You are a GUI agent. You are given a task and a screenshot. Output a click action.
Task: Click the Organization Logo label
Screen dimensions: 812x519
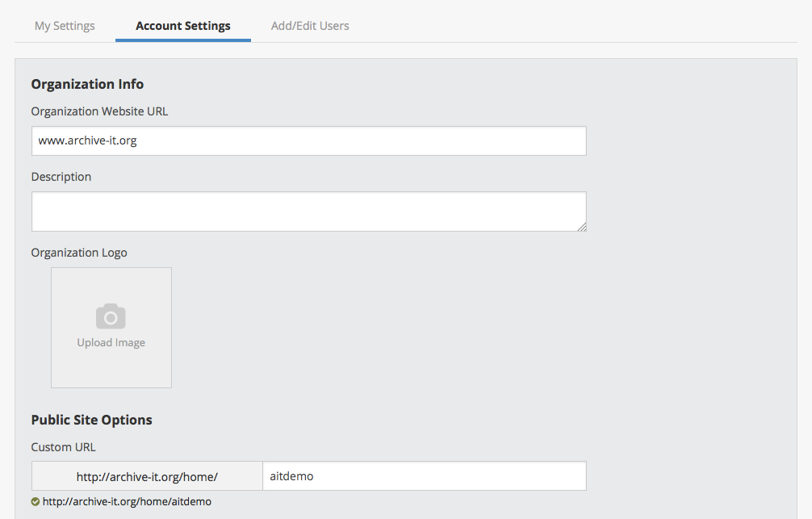click(x=79, y=253)
